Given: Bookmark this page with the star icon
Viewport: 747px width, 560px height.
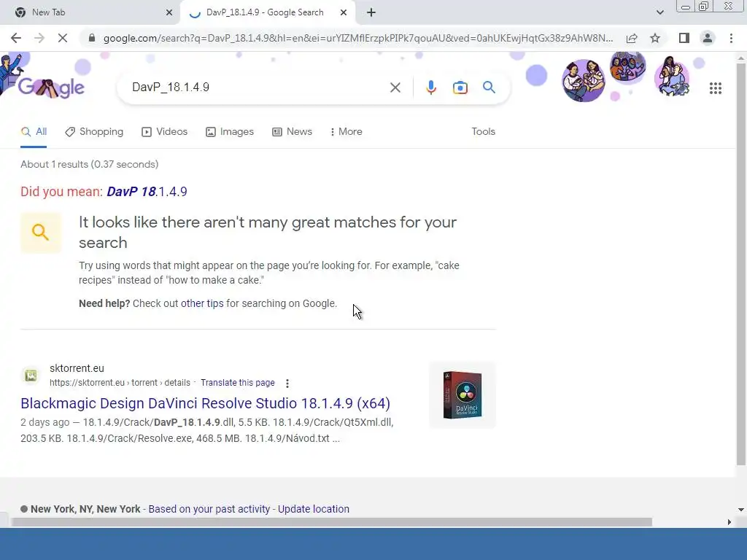Looking at the screenshot, I should [x=655, y=38].
